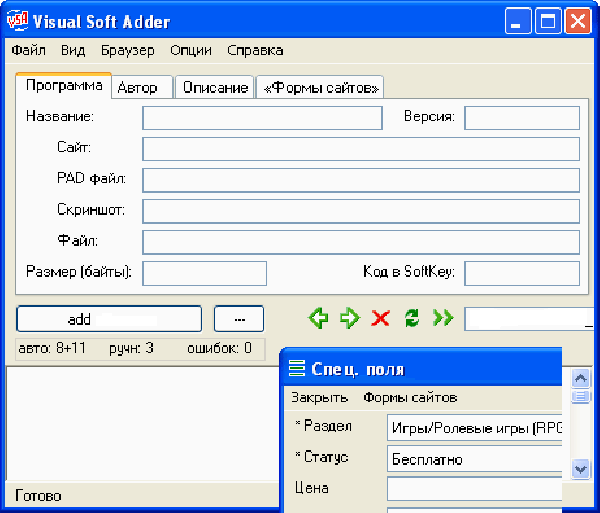Click into the Файл path input field
This screenshot has height=513, width=600.
point(361,242)
